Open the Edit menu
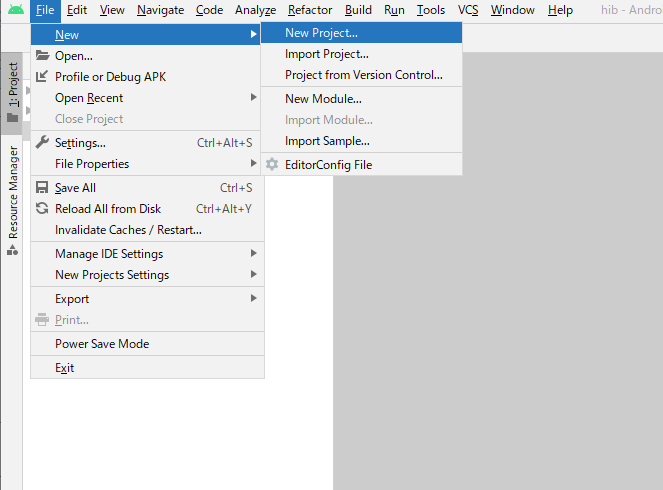This screenshot has width=663, height=490. 77,10
